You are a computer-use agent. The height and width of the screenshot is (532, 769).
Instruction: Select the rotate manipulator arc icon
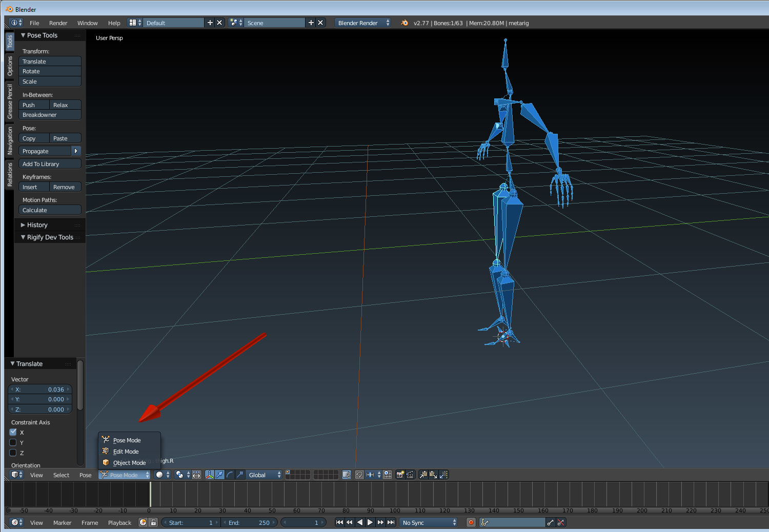click(230, 475)
